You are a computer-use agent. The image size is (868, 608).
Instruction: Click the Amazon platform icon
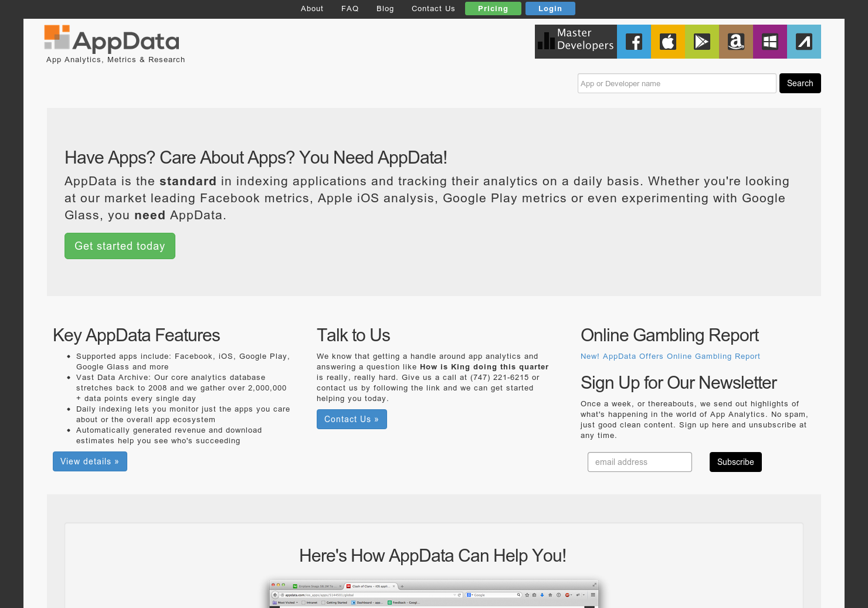735,42
